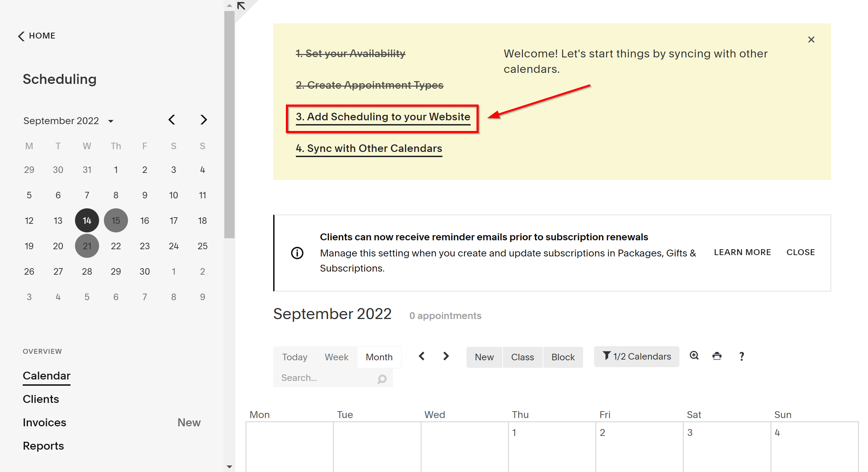Click the zoom in magnifier icon

[x=694, y=357]
